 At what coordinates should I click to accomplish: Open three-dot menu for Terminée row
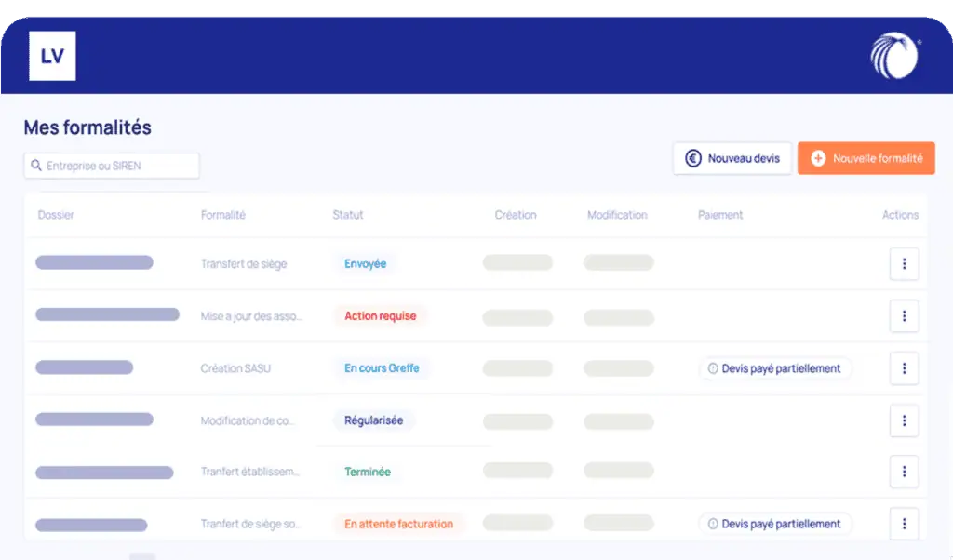pyautogui.click(x=904, y=472)
